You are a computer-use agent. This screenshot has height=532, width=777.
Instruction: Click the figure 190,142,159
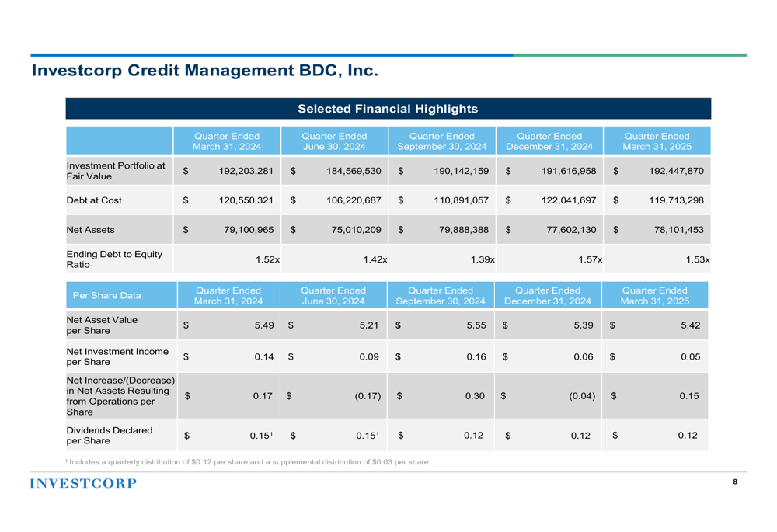(x=462, y=171)
